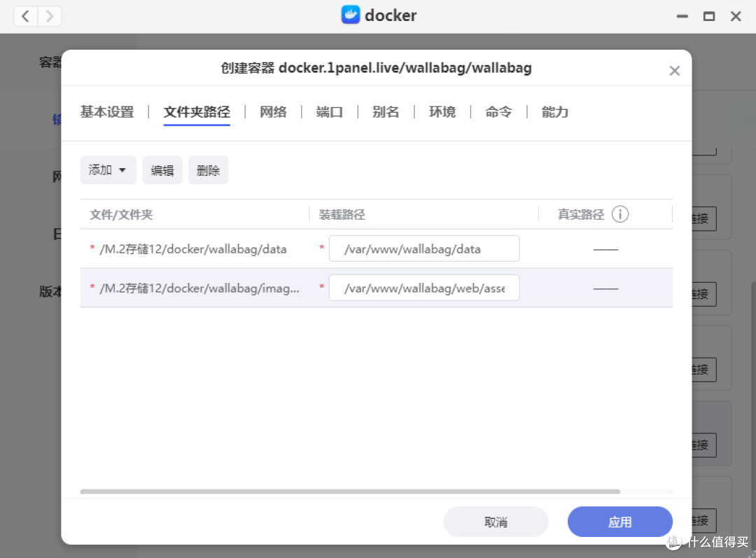
Task: Click the back navigation arrow
Action: pos(25,15)
